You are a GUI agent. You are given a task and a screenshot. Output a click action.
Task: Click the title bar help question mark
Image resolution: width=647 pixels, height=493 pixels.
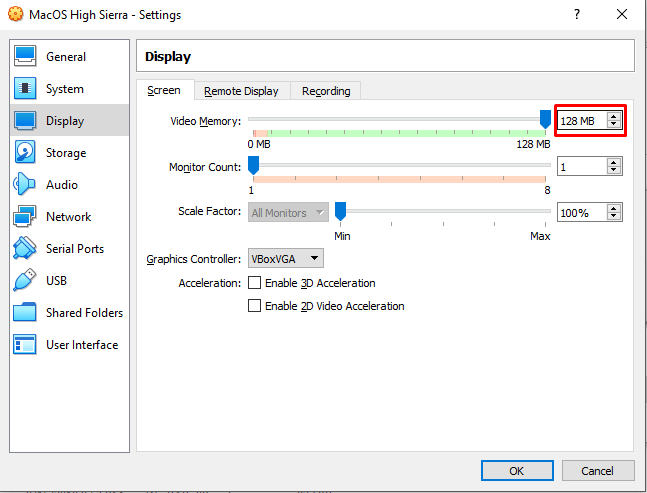pyautogui.click(x=576, y=15)
